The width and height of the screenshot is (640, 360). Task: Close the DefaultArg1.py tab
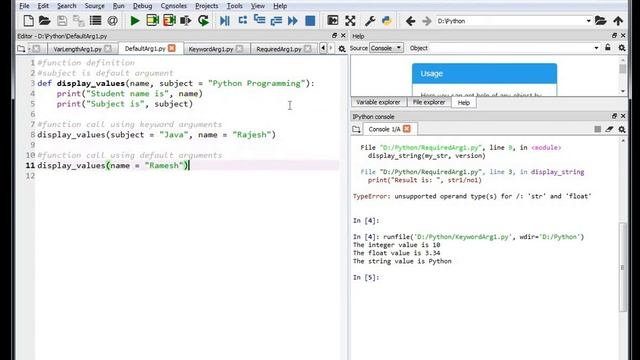(172, 48)
